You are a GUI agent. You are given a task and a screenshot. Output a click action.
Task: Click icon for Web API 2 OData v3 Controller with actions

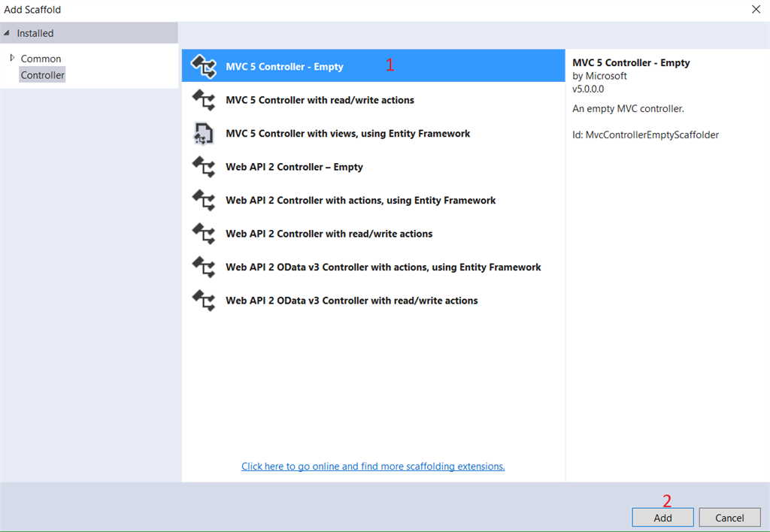click(x=203, y=267)
